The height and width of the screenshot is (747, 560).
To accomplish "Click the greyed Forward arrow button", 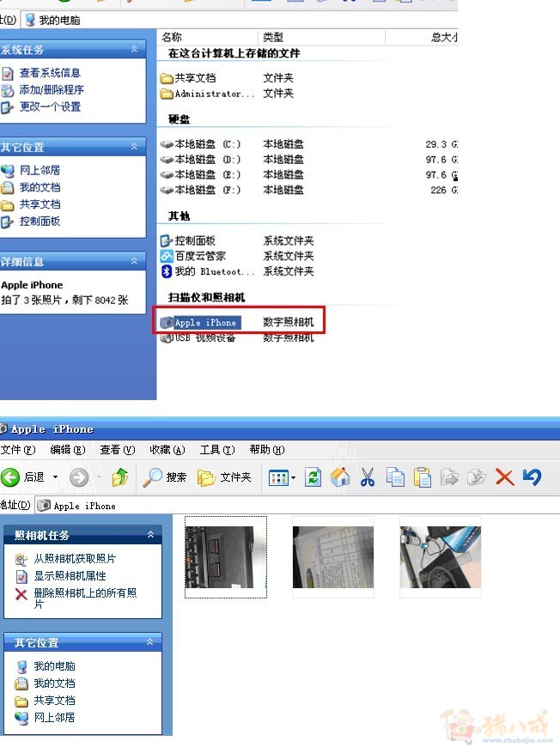I will point(79,477).
